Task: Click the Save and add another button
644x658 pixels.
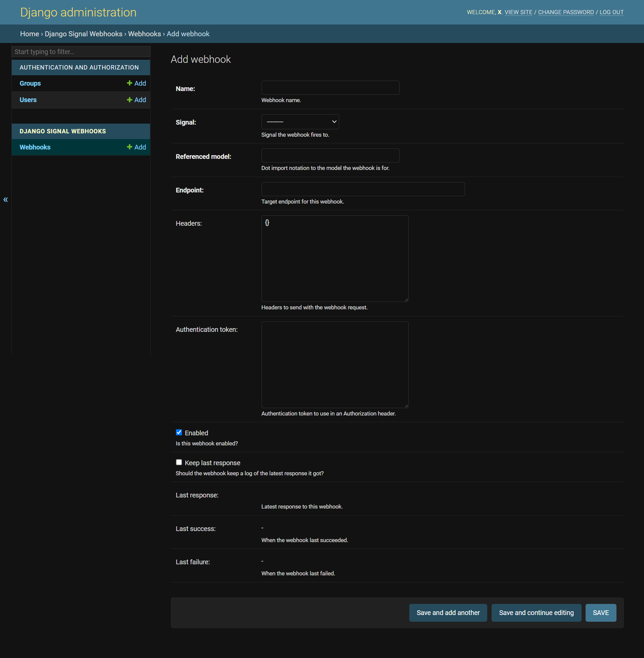Action: (448, 613)
